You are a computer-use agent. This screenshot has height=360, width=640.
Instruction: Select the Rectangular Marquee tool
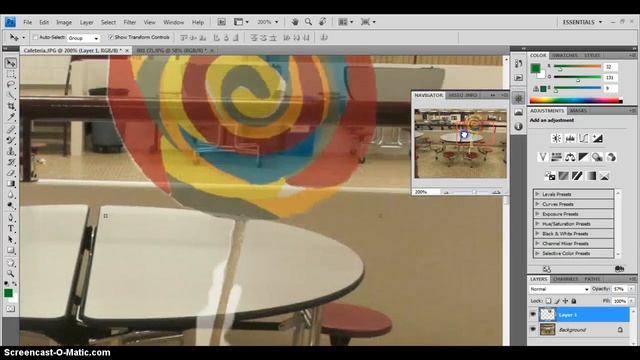[11, 74]
